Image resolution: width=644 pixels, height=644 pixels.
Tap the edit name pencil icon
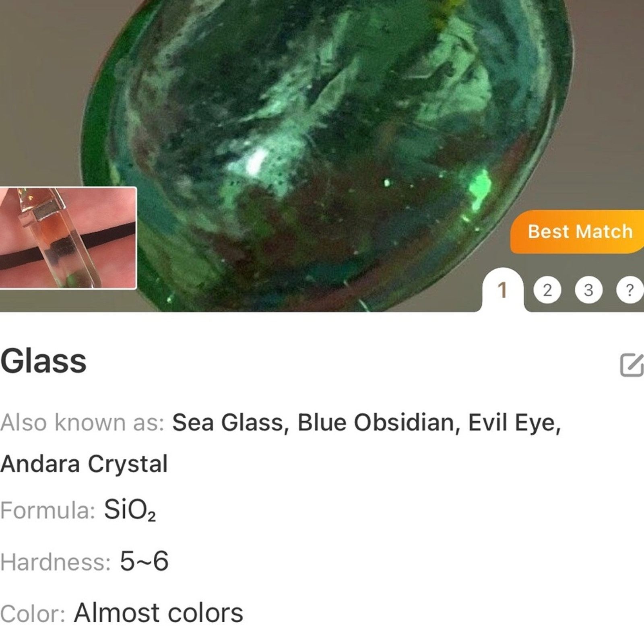click(x=632, y=365)
